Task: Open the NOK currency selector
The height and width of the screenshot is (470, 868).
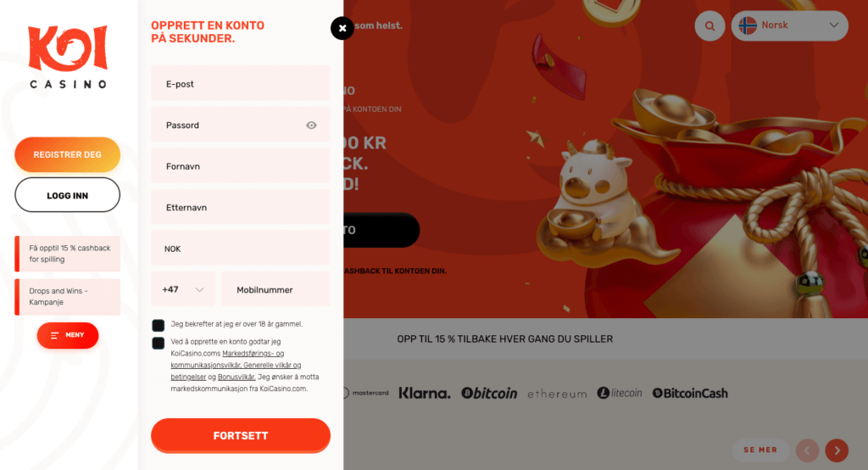Action: [241, 249]
